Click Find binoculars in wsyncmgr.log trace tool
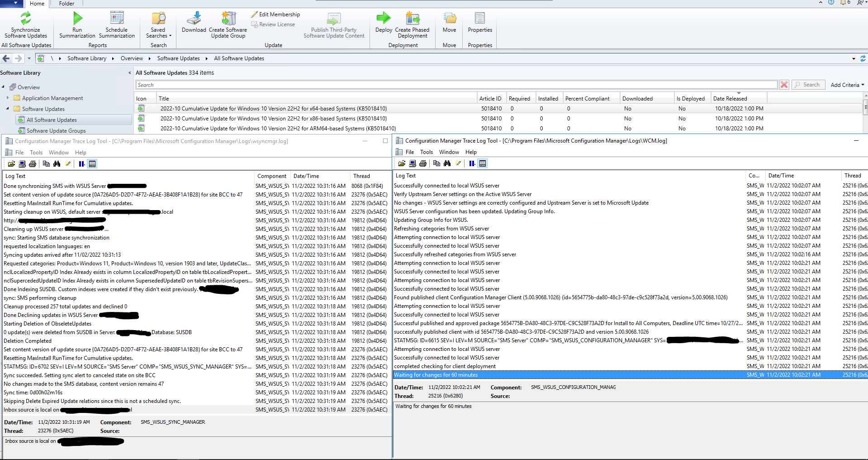The width and height of the screenshot is (868, 460). point(57,164)
